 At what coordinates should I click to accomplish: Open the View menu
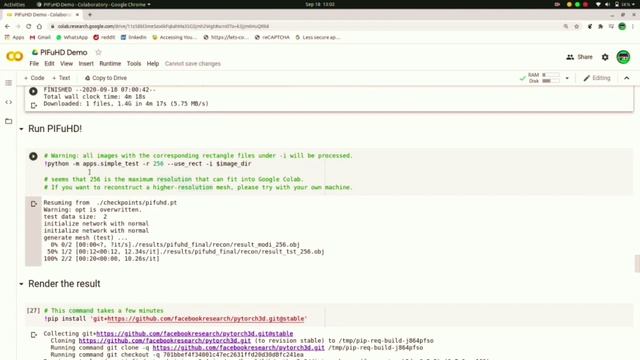click(66, 64)
